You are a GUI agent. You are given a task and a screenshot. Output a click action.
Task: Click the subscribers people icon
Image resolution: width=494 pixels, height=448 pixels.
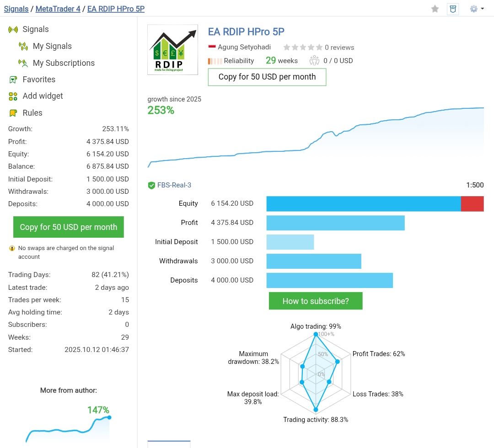pyautogui.click(x=314, y=60)
